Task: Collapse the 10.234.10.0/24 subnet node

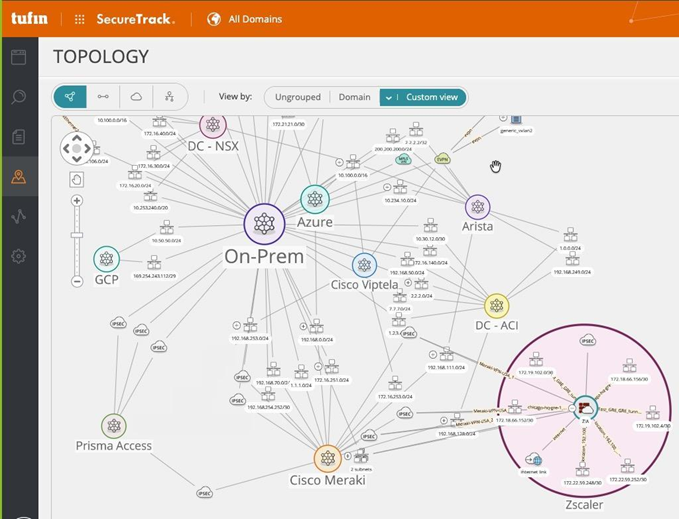Action: pyautogui.click(x=385, y=187)
